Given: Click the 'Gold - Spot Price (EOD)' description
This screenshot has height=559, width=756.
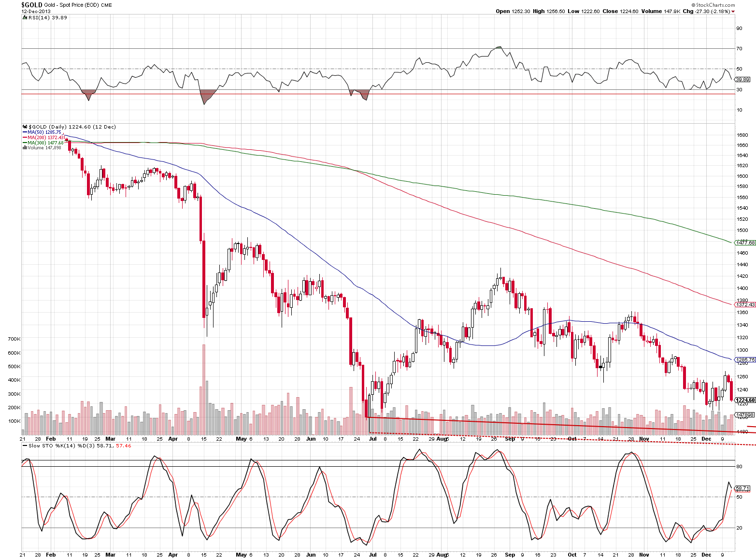Looking at the screenshot, I should point(71,5).
